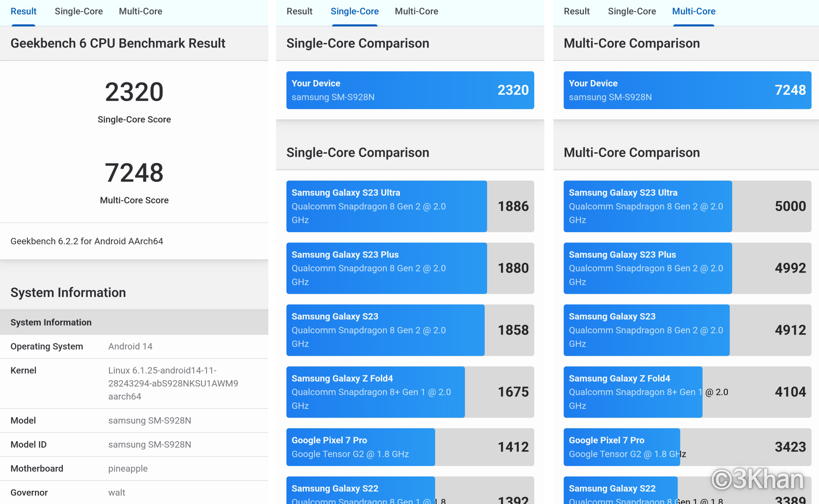Open Result tab in left panel
This screenshot has width=819, height=504.
click(23, 12)
